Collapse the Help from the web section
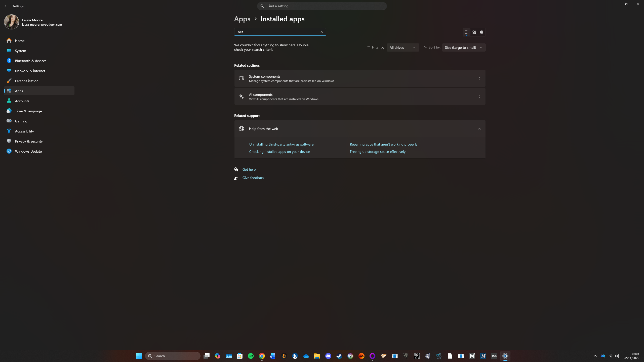The image size is (644, 362). [479, 128]
